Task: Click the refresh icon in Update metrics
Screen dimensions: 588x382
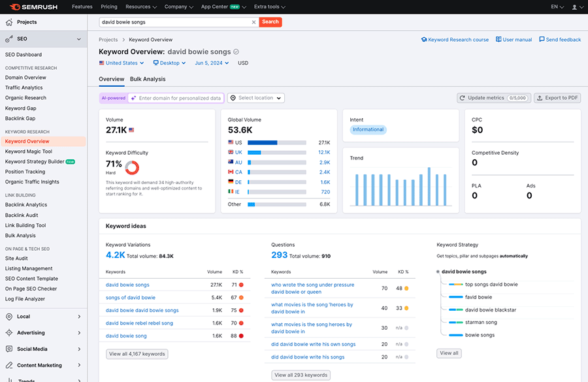Action: pyautogui.click(x=463, y=98)
